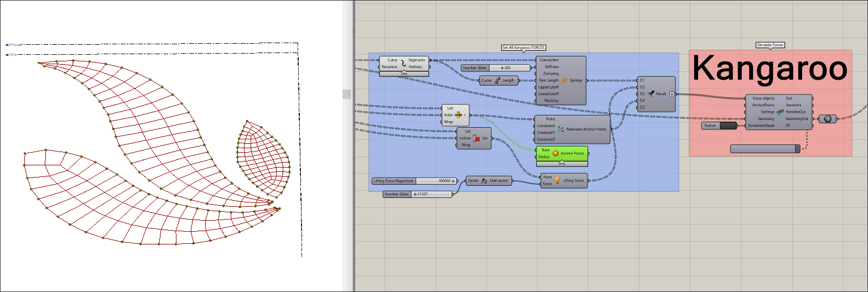Image resolution: width=868 pixels, height=292 pixels.
Task: Click the SimulationReset input on Kangaroo
Action: tap(761, 126)
